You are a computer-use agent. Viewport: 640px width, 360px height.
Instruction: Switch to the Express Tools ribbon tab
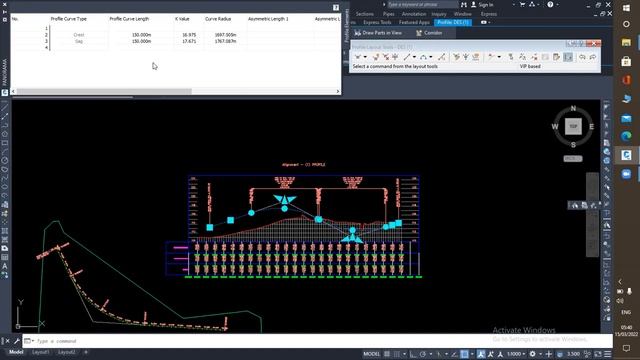coord(377,22)
